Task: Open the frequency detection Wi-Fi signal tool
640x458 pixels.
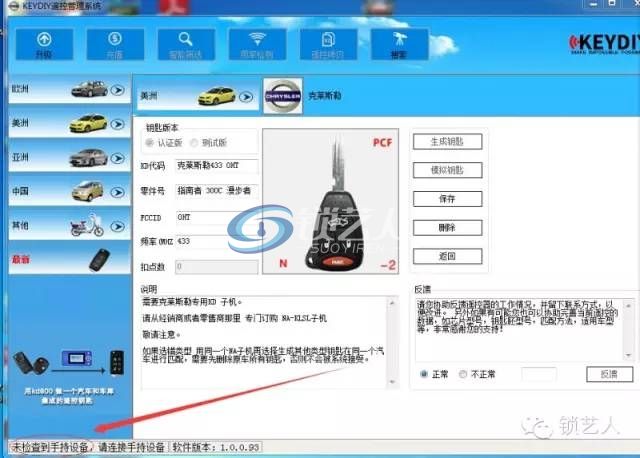Action: (x=257, y=44)
